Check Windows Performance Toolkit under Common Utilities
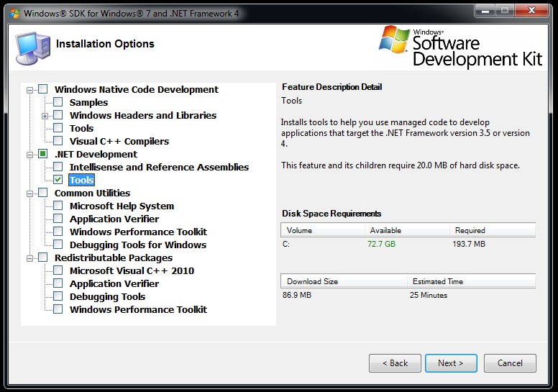Screen dimensions: 558x392 pyautogui.click(x=58, y=232)
